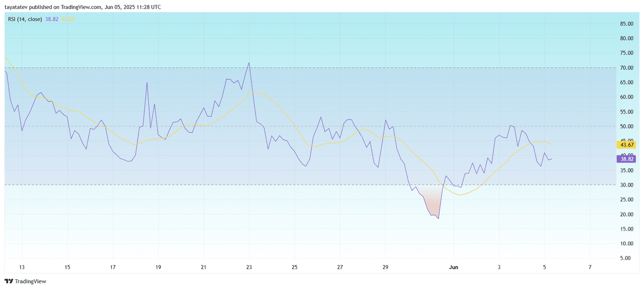Click the 50.00 midline value on axis
The height and width of the screenshot is (289, 644).
[627, 126]
